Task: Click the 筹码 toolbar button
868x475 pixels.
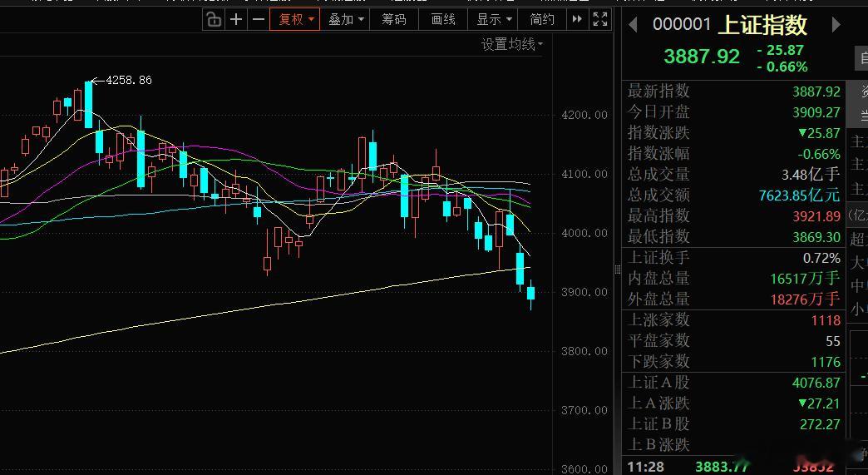Action: (394, 20)
